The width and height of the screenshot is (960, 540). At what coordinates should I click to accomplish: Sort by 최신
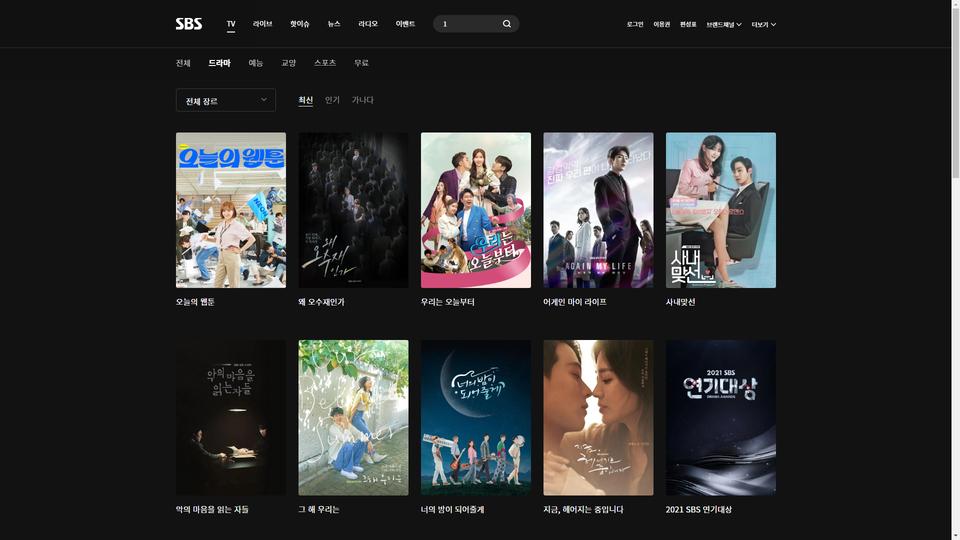[x=306, y=100]
